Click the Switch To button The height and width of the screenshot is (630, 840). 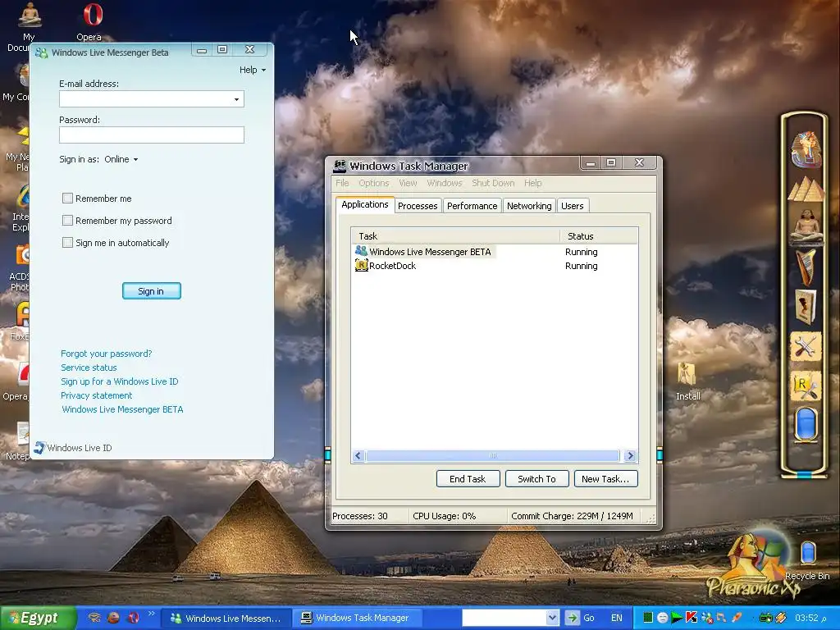click(x=536, y=479)
